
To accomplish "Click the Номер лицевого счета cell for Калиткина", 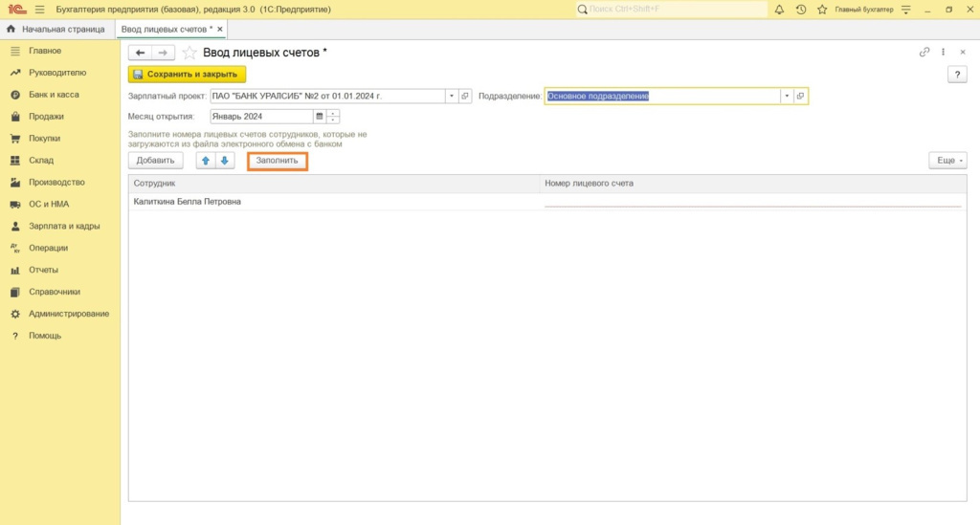I will [x=751, y=202].
